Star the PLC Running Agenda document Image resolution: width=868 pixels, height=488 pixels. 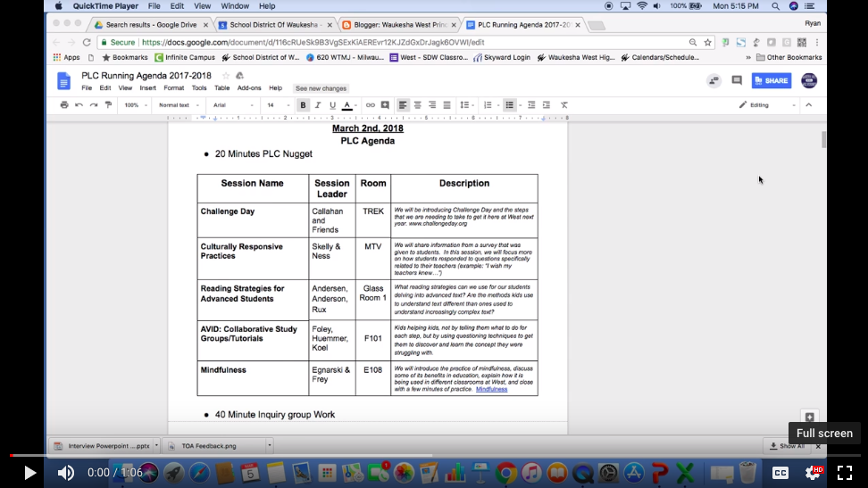(x=225, y=76)
